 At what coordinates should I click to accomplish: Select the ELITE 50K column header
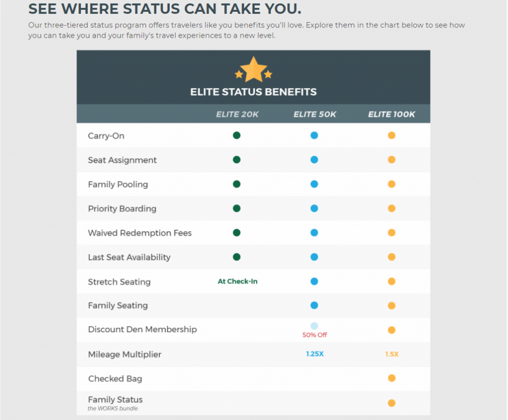tap(315, 115)
